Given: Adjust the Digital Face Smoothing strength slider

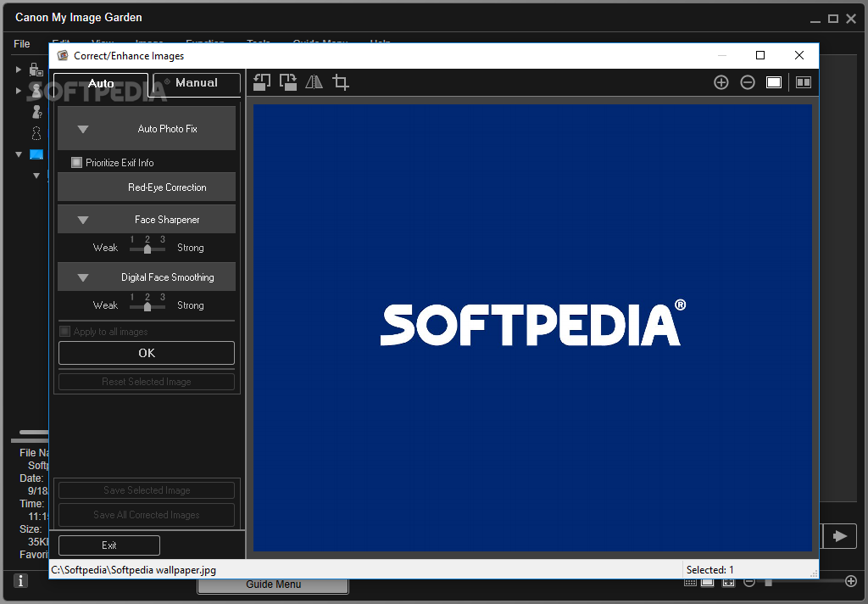Looking at the screenshot, I should pyautogui.click(x=147, y=306).
